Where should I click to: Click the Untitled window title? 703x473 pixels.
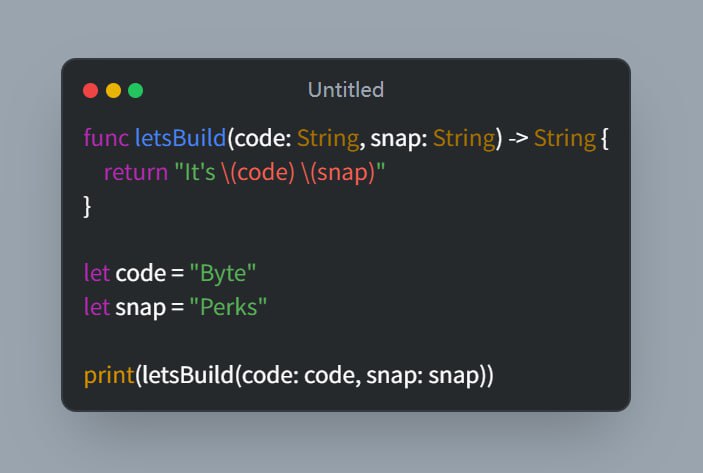tap(345, 90)
